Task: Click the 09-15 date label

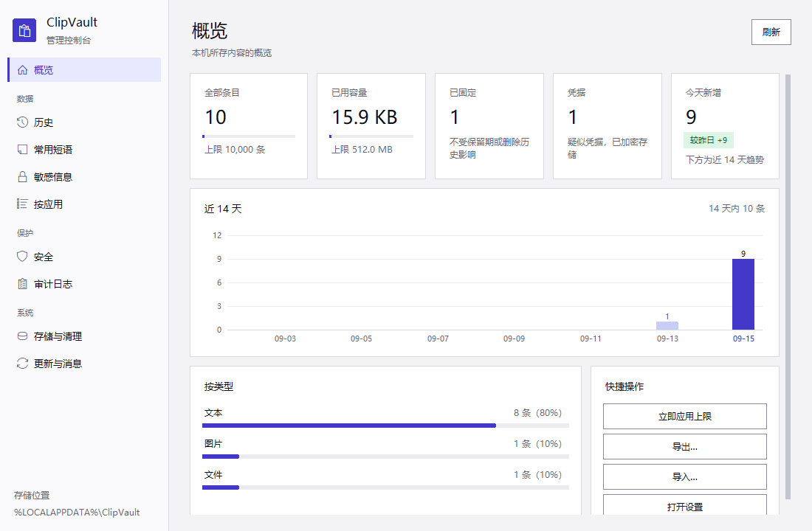Action: coord(743,339)
